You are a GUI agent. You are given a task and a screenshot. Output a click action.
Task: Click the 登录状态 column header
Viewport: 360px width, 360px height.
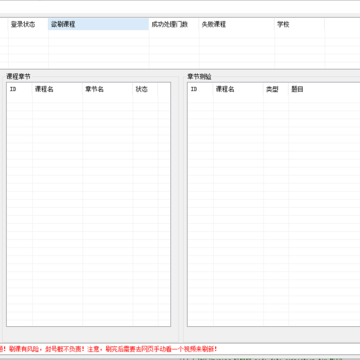[28, 24]
